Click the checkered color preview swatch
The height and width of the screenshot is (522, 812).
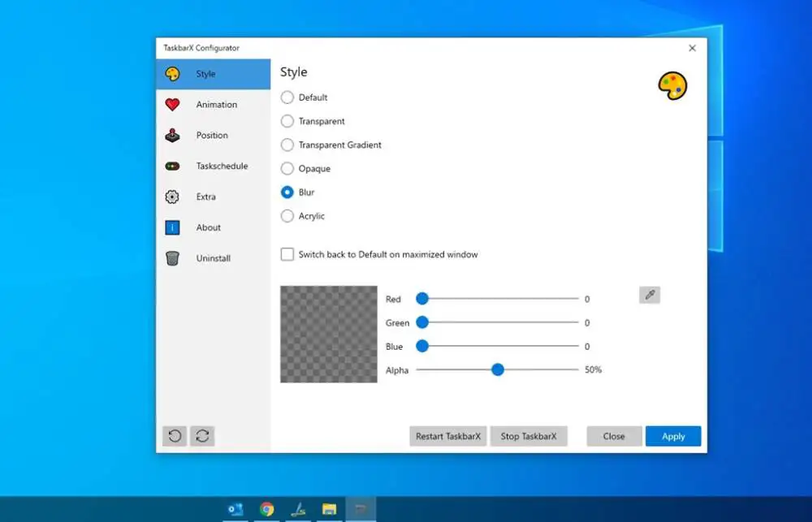pos(329,334)
